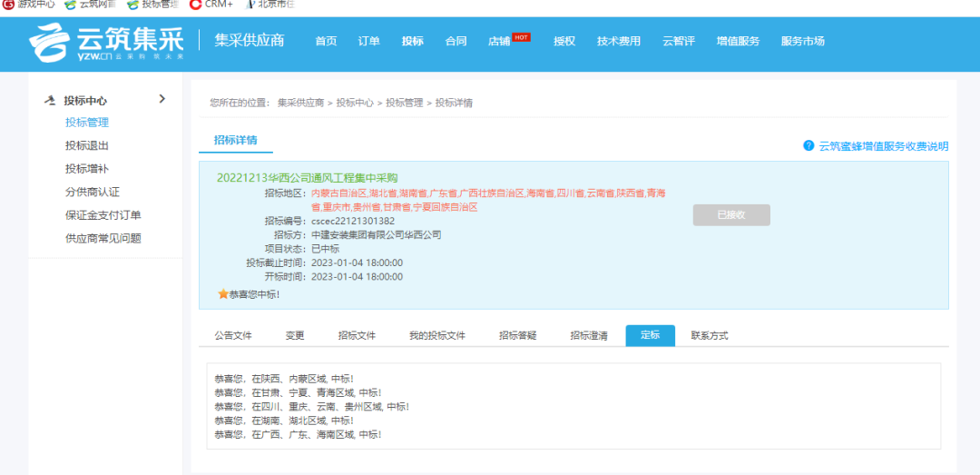Screen dimensions: 980x475
Task: Click the question mark help icon
Action: [x=808, y=145]
